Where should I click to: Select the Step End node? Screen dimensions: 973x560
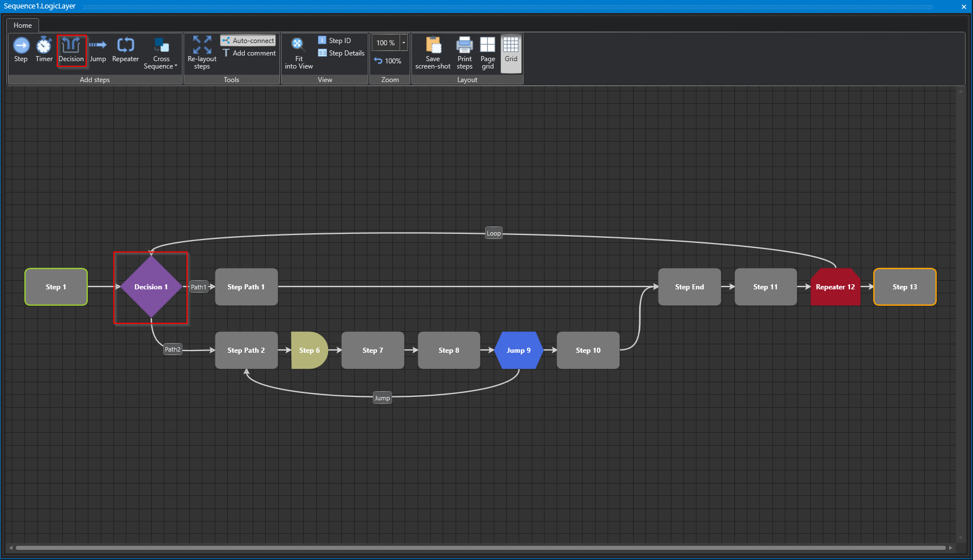point(690,287)
